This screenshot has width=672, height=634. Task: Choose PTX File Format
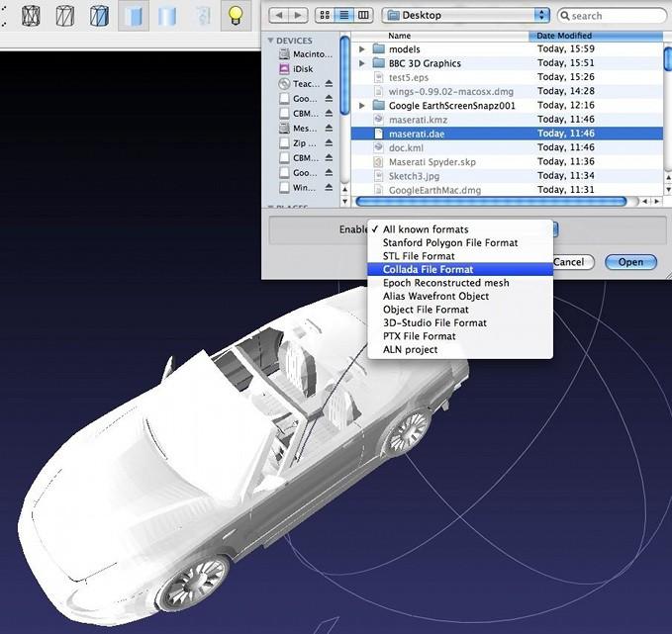tap(460, 336)
